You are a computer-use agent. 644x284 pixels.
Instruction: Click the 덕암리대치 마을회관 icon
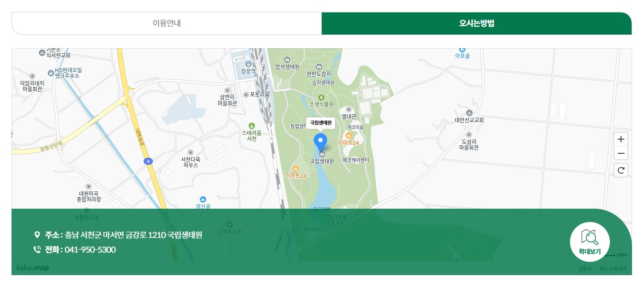coord(32,76)
